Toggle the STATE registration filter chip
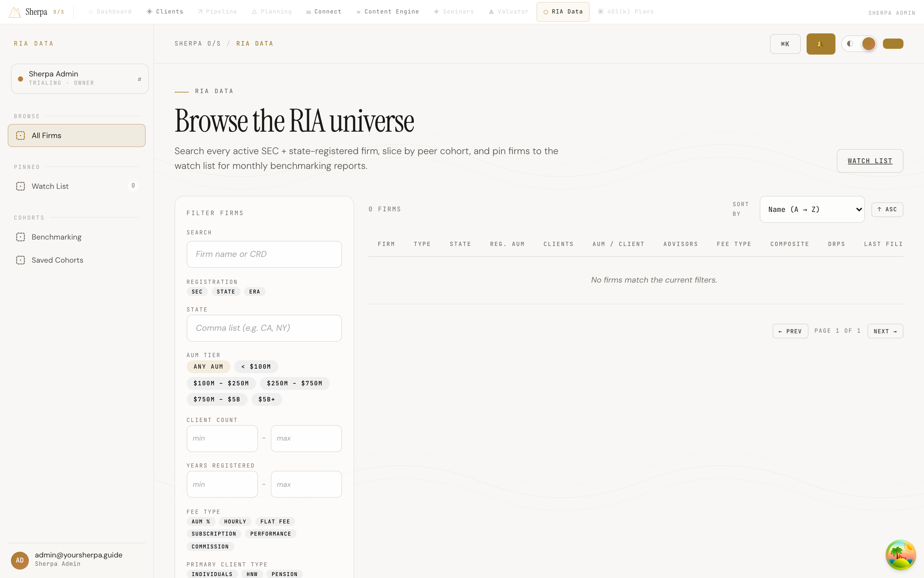 (226, 292)
